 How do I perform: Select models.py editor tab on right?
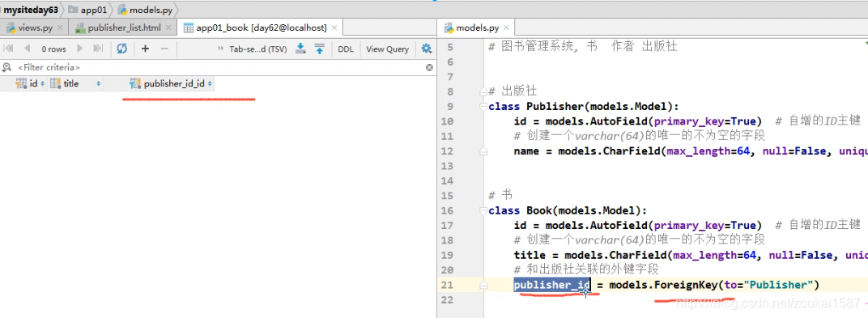click(477, 28)
